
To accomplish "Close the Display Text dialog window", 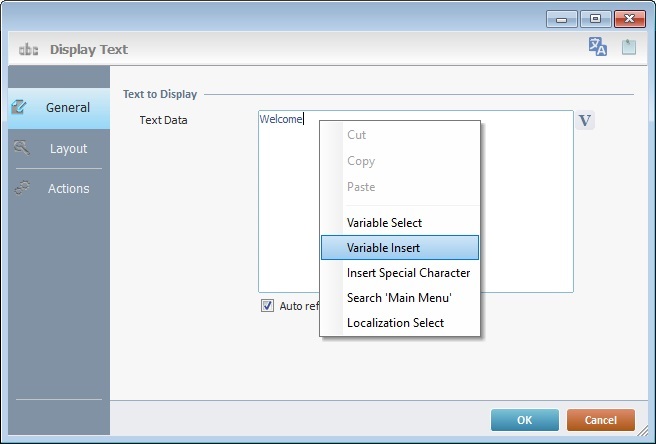I will [628, 18].
